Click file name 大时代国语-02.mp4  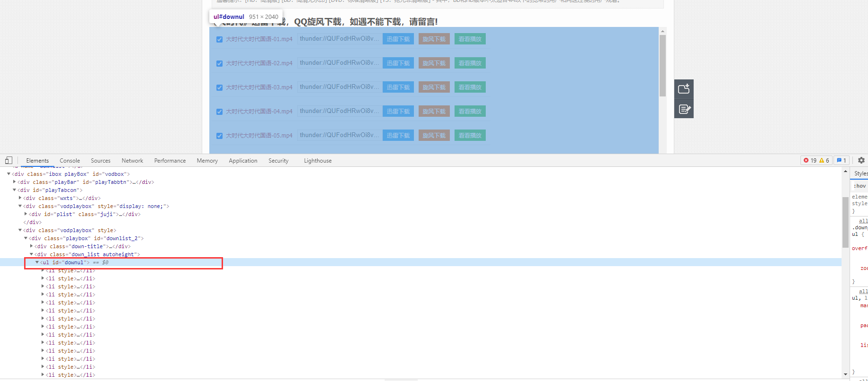click(x=259, y=63)
